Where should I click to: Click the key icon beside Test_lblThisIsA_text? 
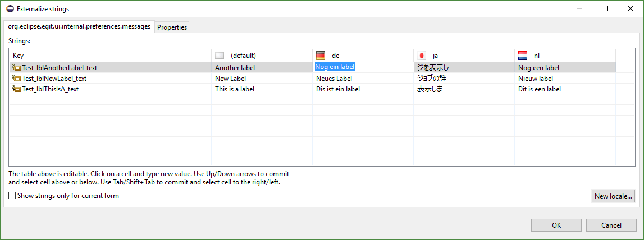[x=16, y=89]
